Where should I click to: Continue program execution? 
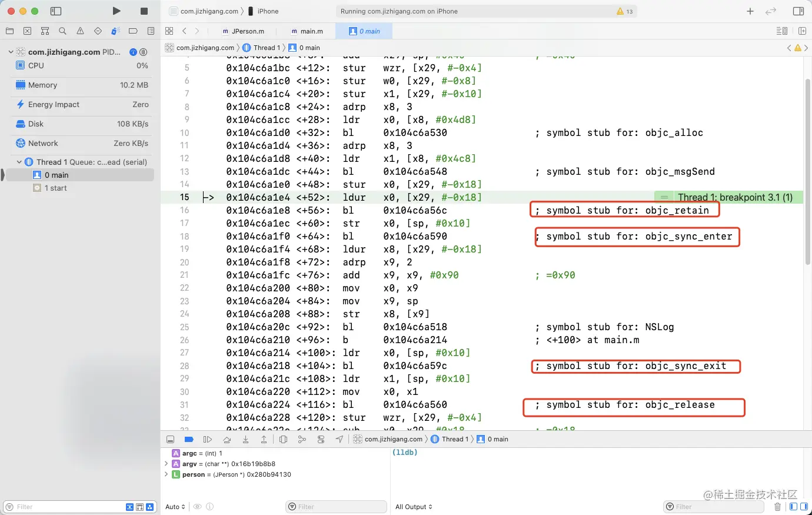click(x=208, y=439)
